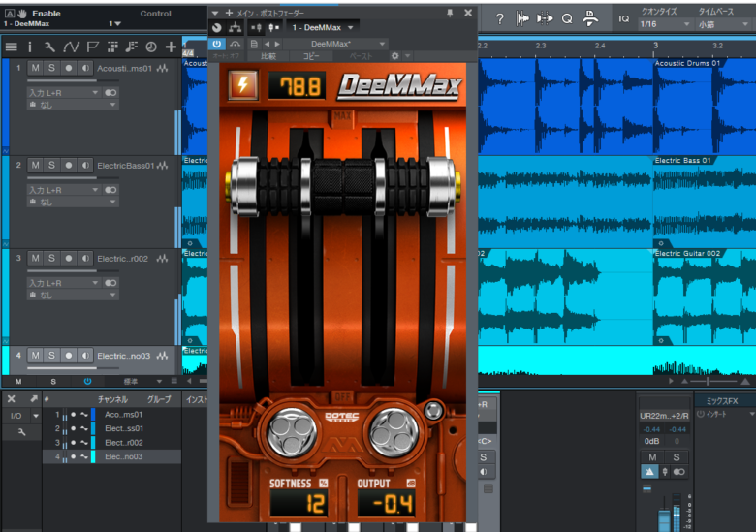The width and height of the screenshot is (756, 532).
Task: Click the 比較 (Compare) tab
Action: 268,56
